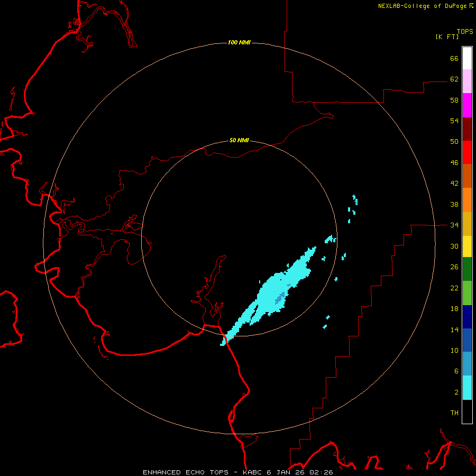Click the legend value '46'
476x476 pixels.
454,163
